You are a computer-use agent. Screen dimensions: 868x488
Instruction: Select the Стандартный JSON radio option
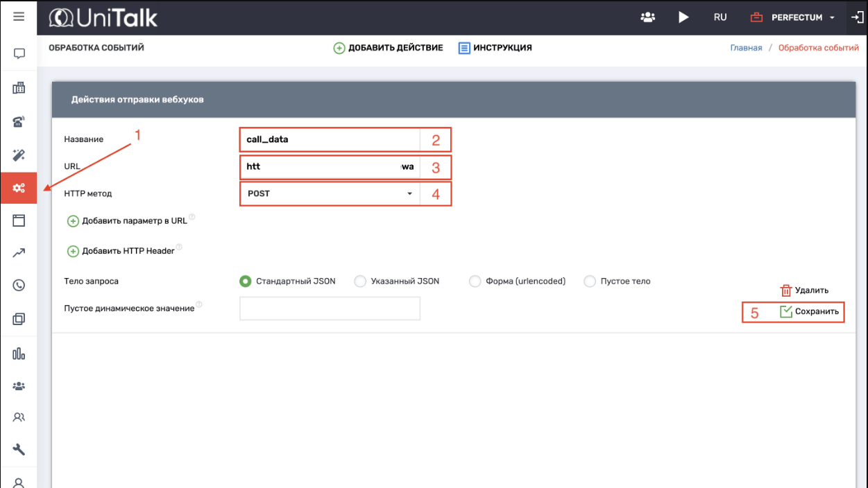(x=245, y=281)
